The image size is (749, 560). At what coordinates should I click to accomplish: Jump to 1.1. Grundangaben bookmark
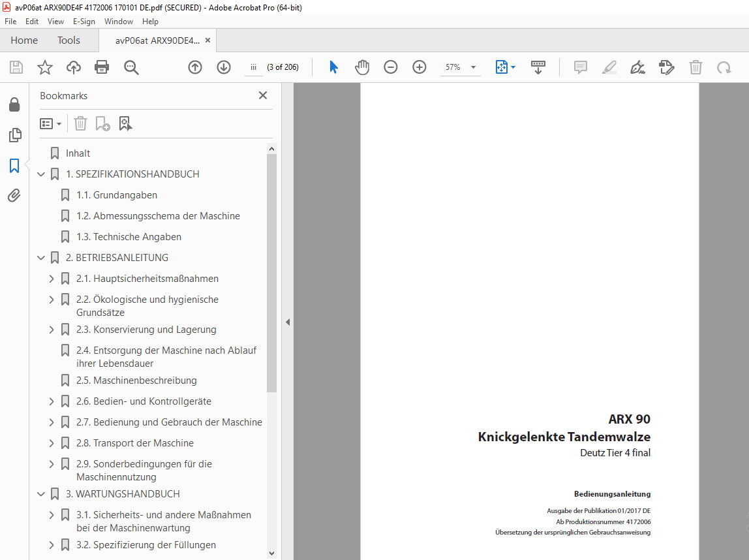coord(117,195)
